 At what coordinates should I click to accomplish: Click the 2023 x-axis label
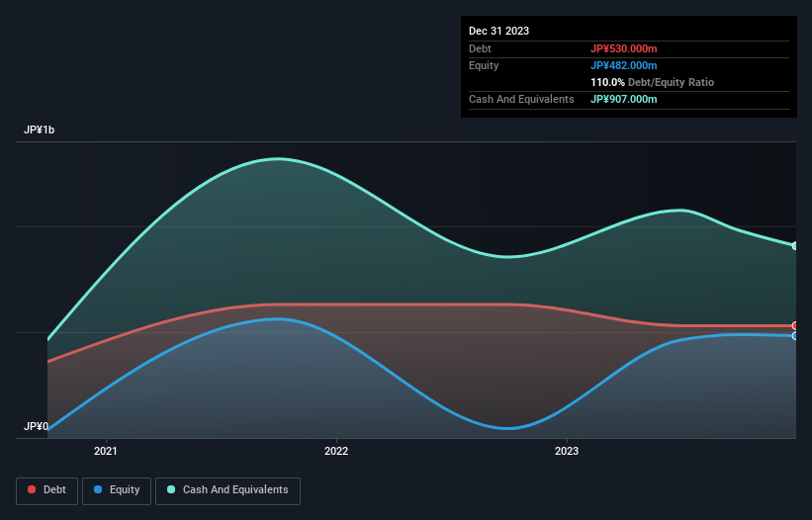click(x=567, y=451)
